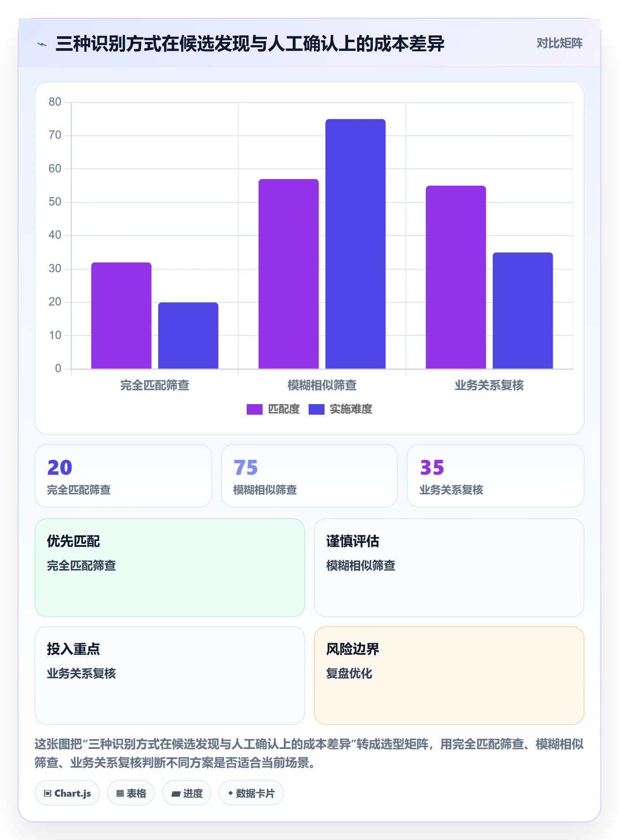
Task: Click the blue 实施难度 bar for 业务关系复核
Action: pyautogui.click(x=523, y=311)
